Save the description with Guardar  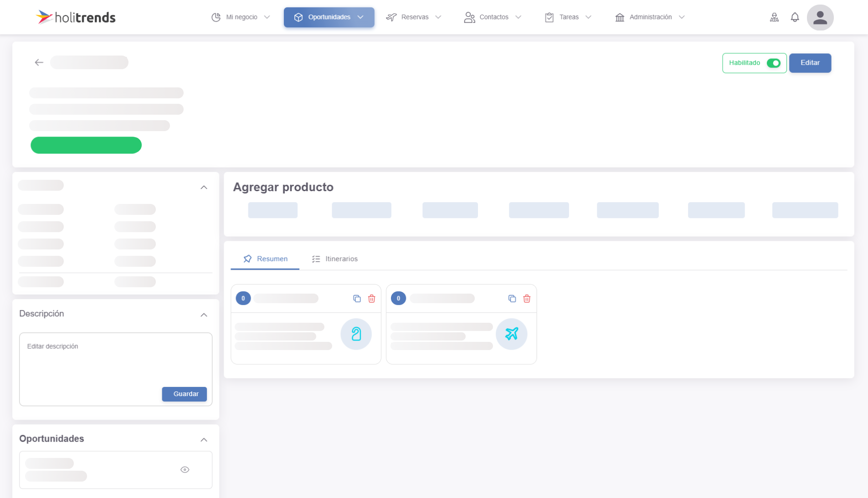coord(184,394)
